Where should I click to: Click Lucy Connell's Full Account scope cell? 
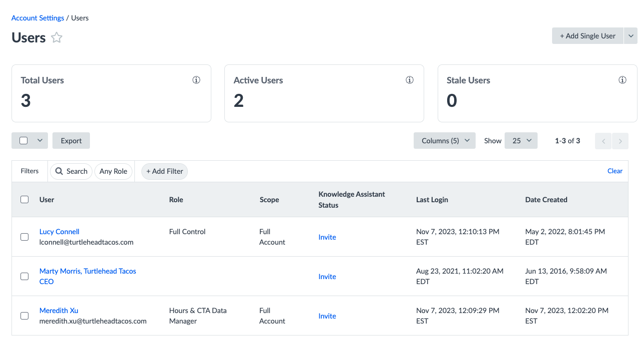(272, 237)
